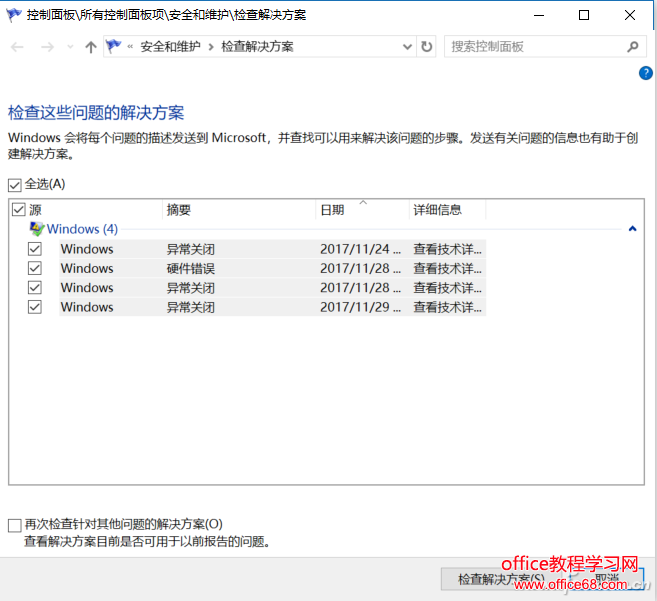Screen dimensions: 657x601
Task: Open 查看技术详 link for 2017/11/29 row
Action: click(x=447, y=307)
